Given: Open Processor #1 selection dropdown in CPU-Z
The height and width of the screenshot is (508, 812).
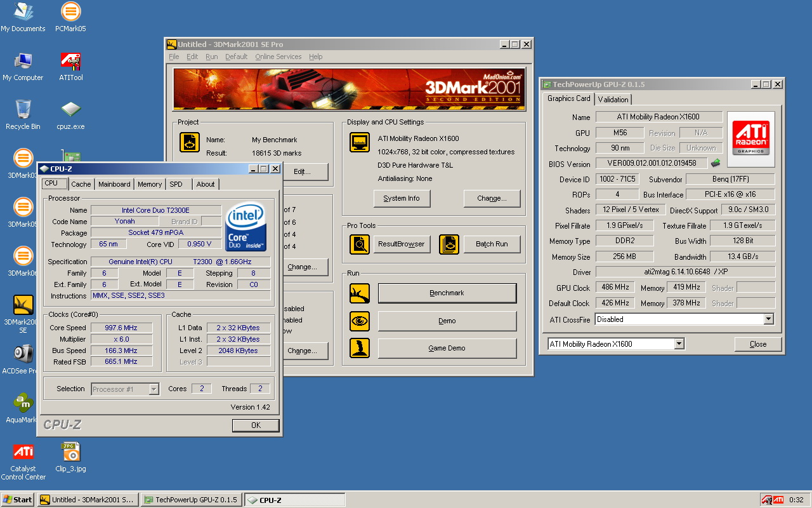Looking at the screenshot, I should (x=154, y=389).
